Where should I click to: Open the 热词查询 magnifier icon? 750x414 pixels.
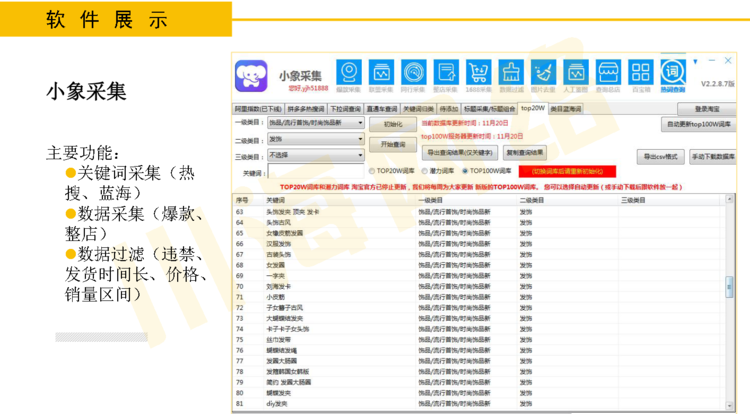point(673,73)
